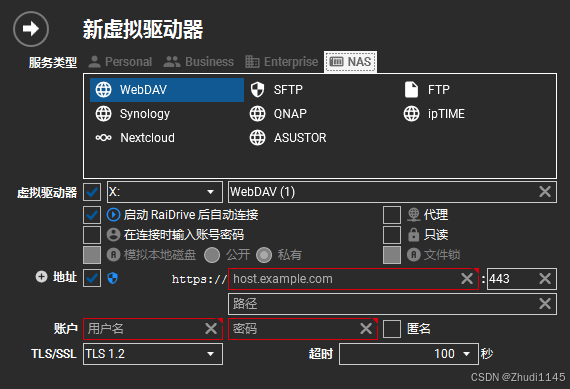Switch to the Enterprise service tab
This screenshot has height=389, width=570.
click(x=282, y=62)
